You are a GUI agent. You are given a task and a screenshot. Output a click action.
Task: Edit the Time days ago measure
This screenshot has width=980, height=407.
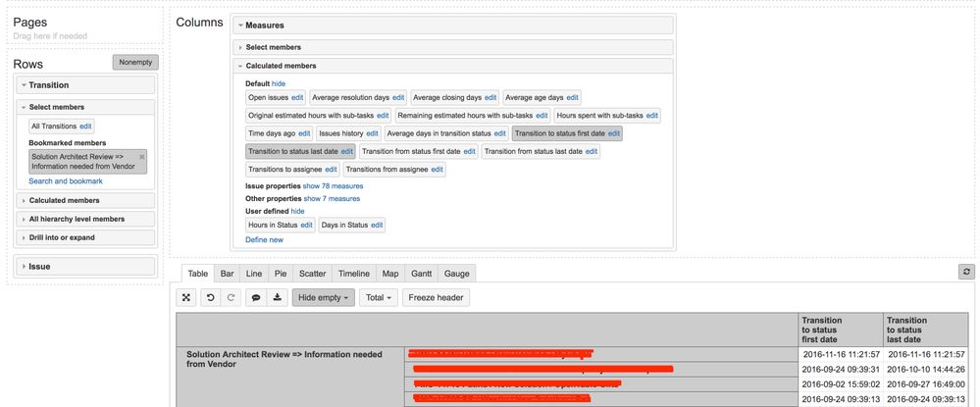point(304,133)
